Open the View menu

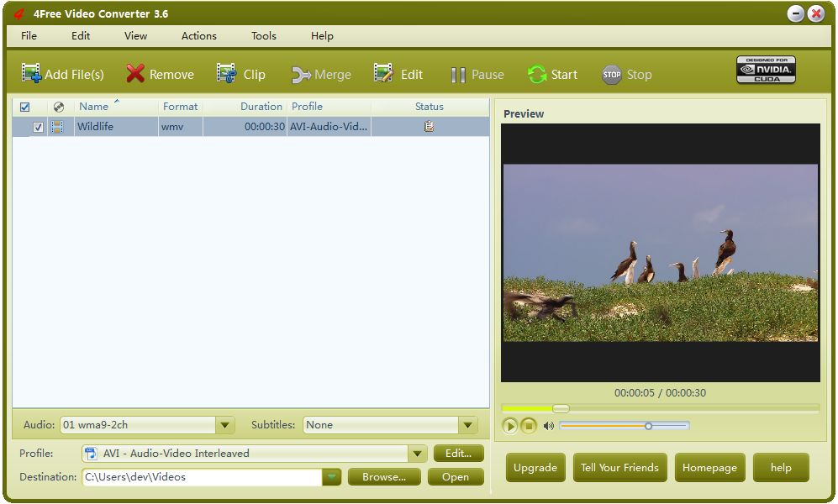[136, 36]
